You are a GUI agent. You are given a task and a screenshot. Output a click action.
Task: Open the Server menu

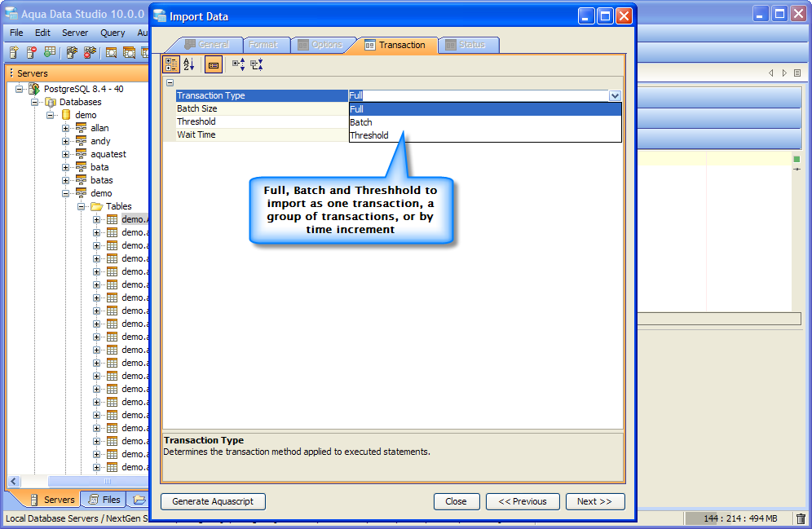(x=75, y=33)
